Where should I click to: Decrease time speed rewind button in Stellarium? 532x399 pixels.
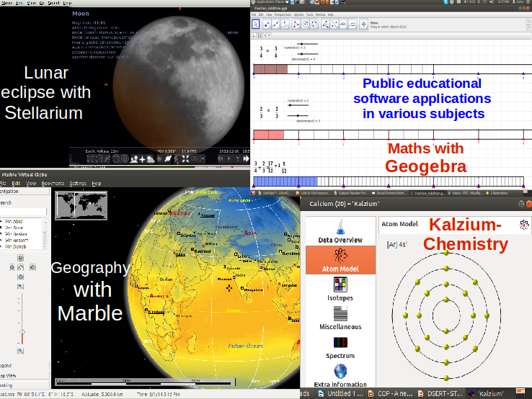(x=220, y=158)
